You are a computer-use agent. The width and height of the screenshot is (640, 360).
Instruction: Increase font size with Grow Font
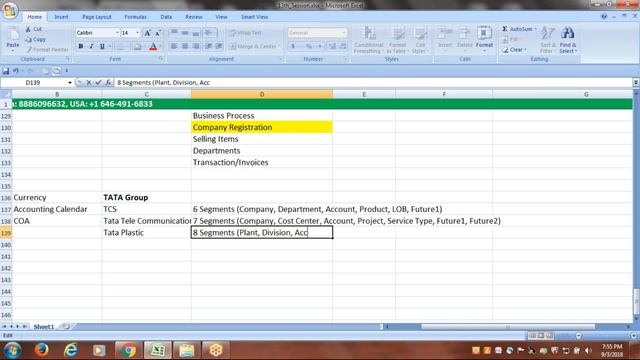point(147,33)
